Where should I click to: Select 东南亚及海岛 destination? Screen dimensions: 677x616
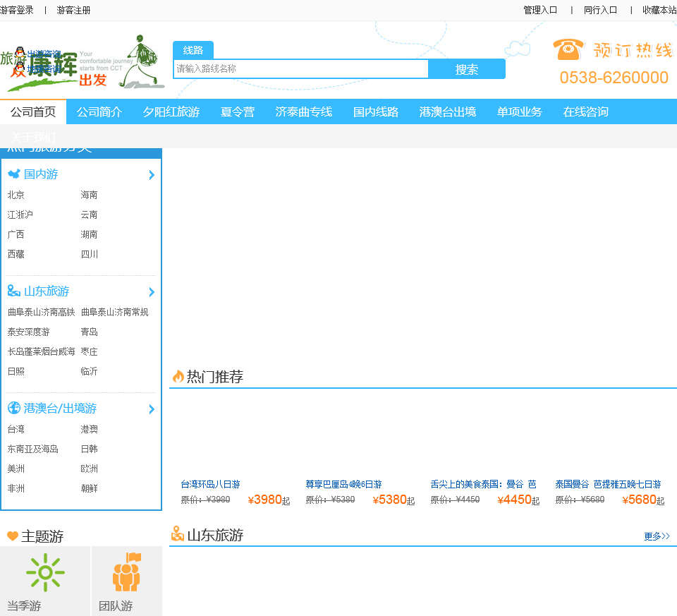[33, 449]
